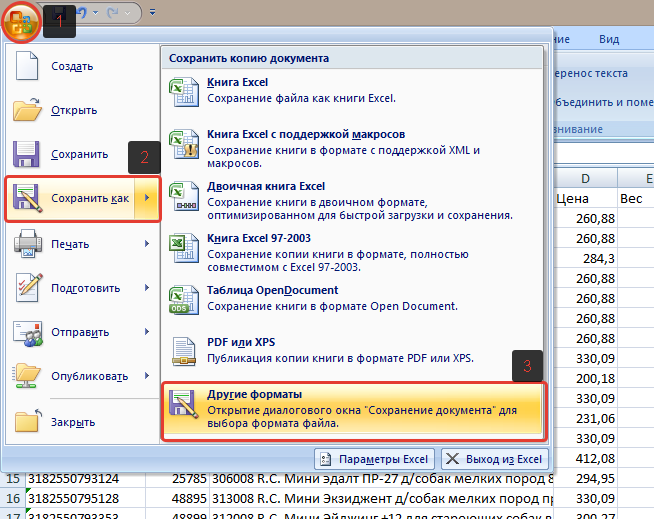Select column D header

click(586, 179)
